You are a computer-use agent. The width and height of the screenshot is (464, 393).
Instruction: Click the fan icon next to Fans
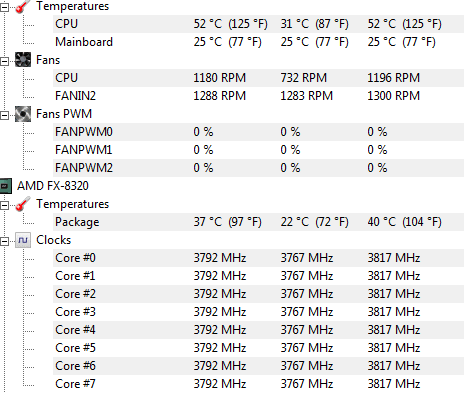click(23, 60)
